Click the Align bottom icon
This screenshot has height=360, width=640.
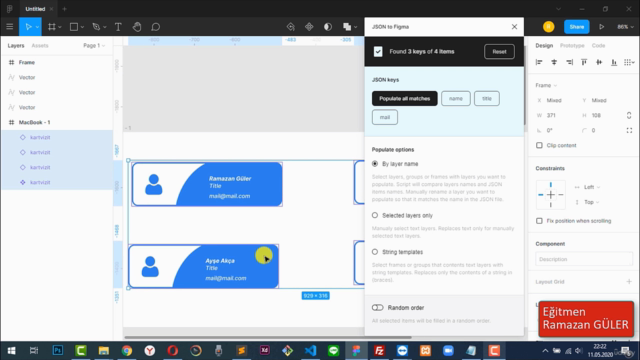coord(614,62)
